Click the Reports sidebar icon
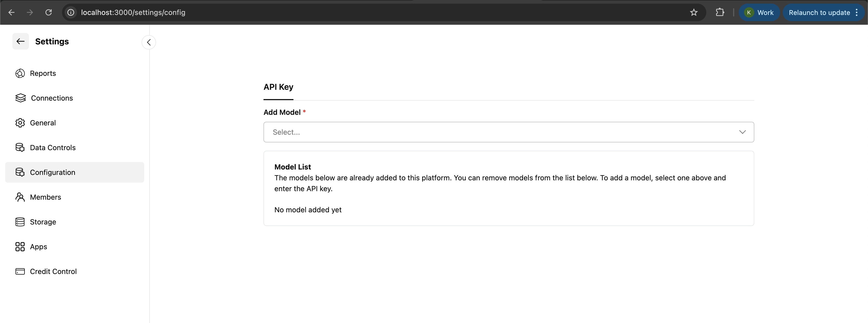868x323 pixels. tap(20, 73)
